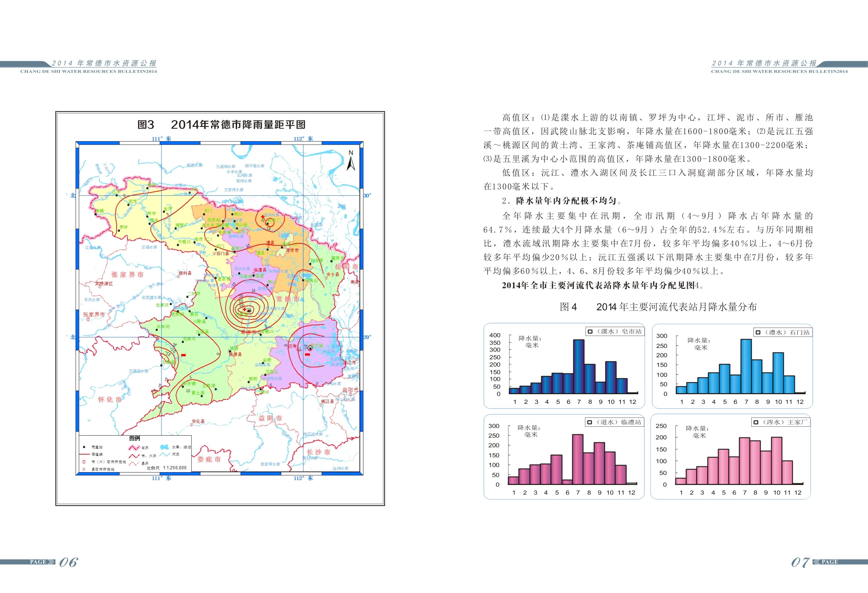The image size is (868, 593).
Task: Click the right page header CHANG DE SHI WATER RESOURCES BULLETIN2014
Action: coord(779,71)
